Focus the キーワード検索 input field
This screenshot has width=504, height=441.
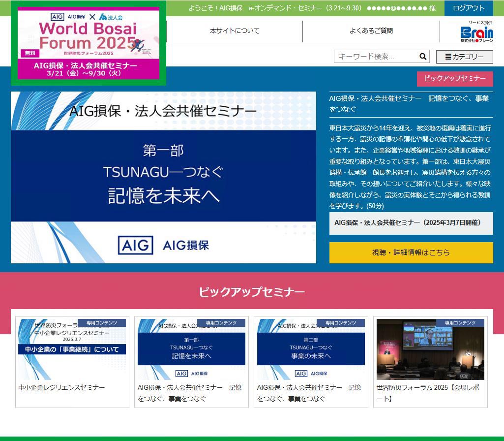[x=376, y=57]
